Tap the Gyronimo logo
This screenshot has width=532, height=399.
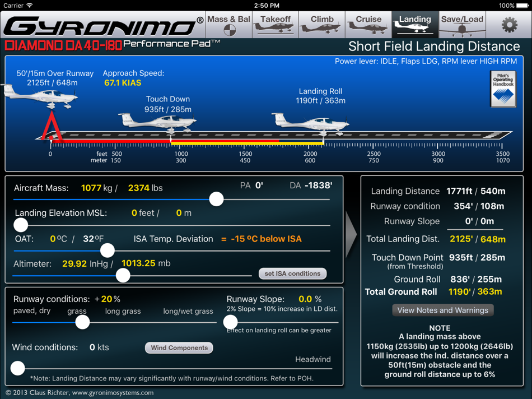pyautogui.click(x=103, y=26)
